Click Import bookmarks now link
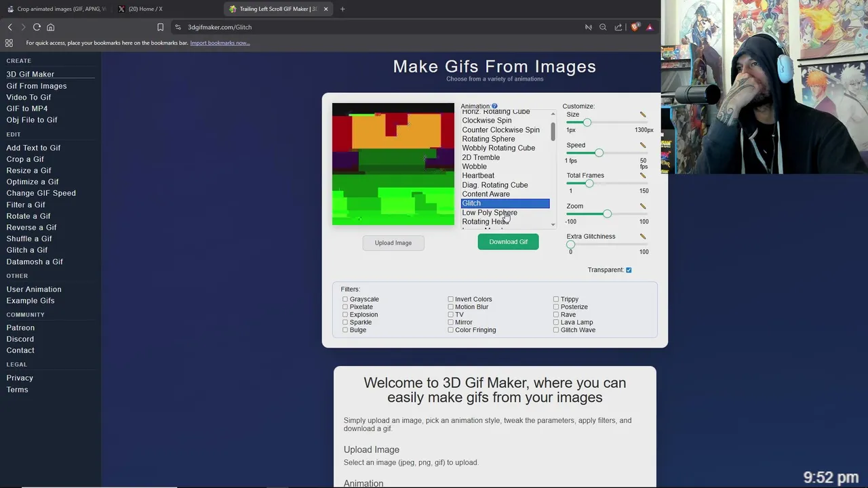Screen dimensions: 868x488 (x=220, y=43)
